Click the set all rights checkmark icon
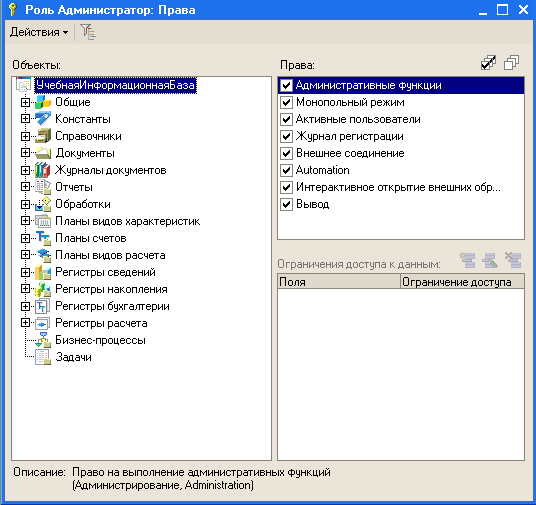 488,63
